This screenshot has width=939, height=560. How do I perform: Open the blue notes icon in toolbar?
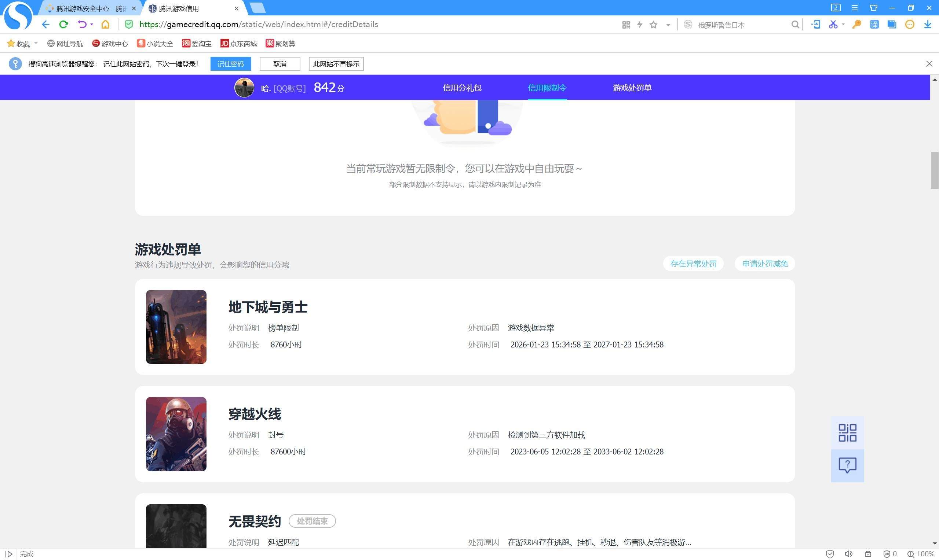[892, 25]
